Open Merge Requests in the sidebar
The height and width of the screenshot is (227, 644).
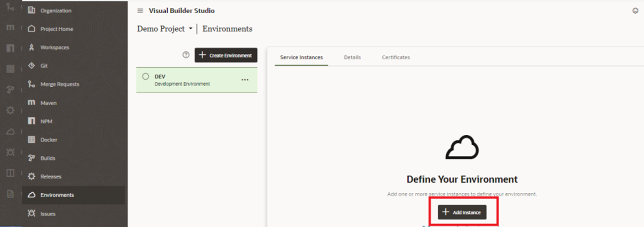pyautogui.click(x=59, y=84)
